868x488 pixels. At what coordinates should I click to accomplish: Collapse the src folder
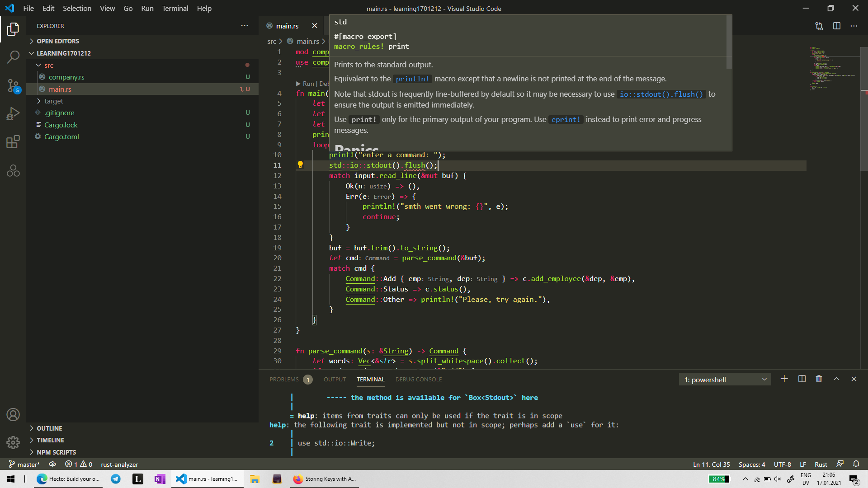(142, 65)
